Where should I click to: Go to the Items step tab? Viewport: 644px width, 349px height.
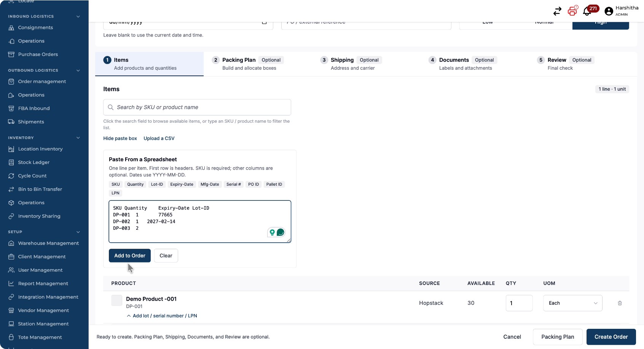(149, 64)
